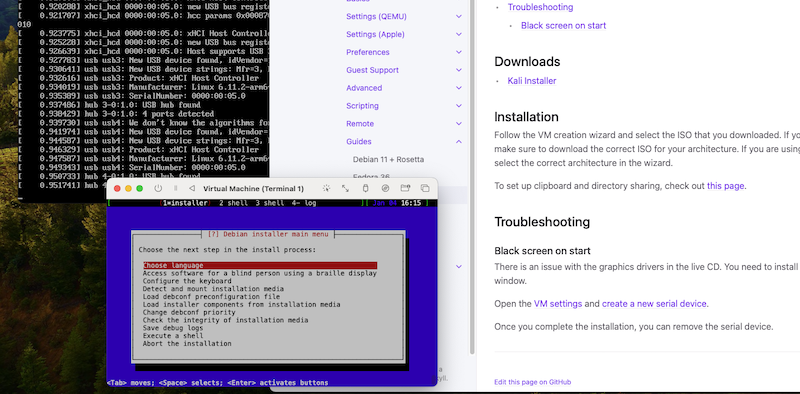Screen dimensions: 800x394
Task: Toggle capture mouse cursor icon
Action: [x=327, y=188]
